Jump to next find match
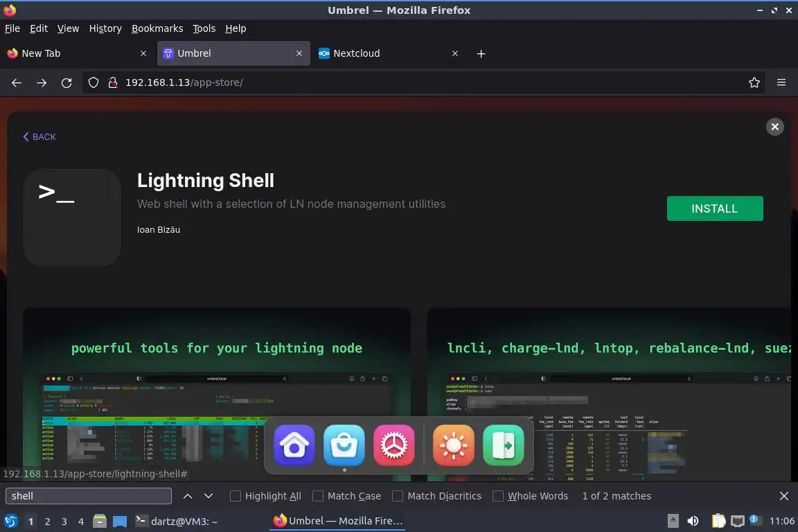This screenshot has width=798, height=532. pos(208,496)
